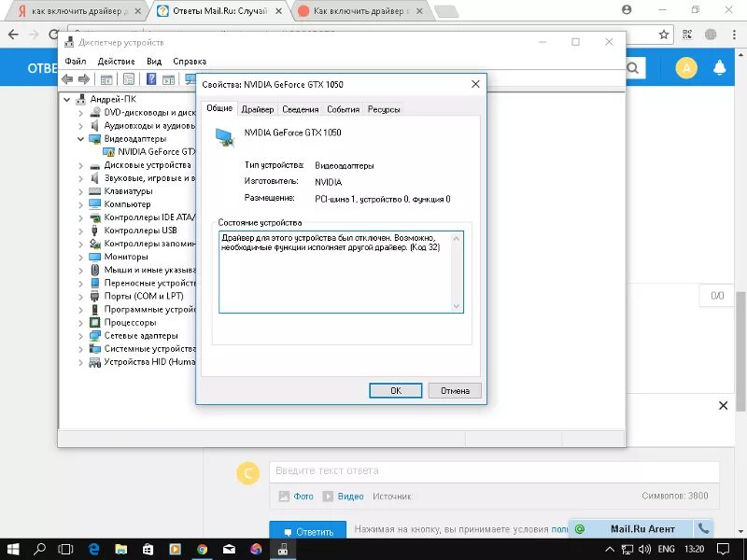Close the NVIDIA GeForce GTX 1050 properties dialog
Screen dimensions: 747x560
pos(475,84)
